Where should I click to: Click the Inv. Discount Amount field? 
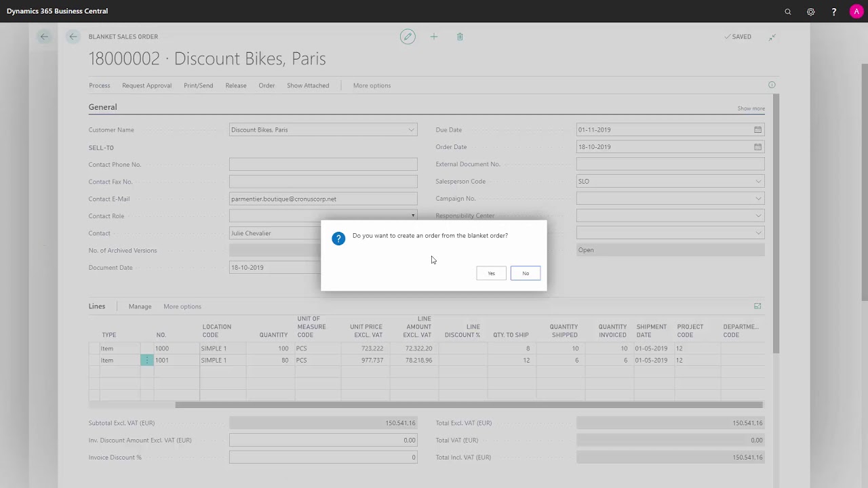pos(323,440)
